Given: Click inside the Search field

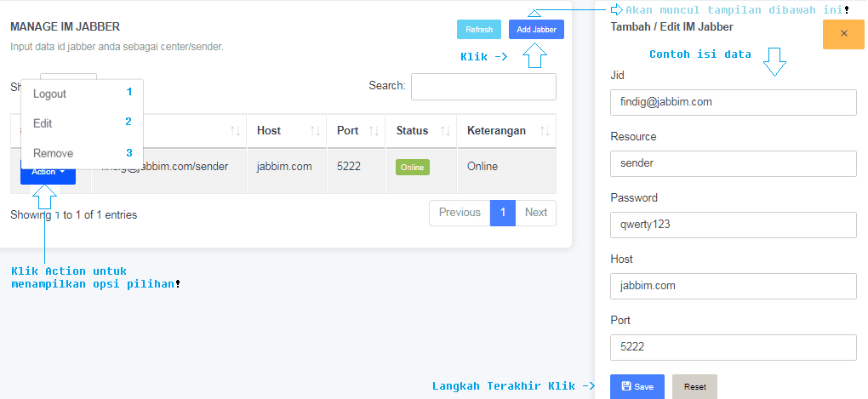Looking at the screenshot, I should tap(483, 87).
